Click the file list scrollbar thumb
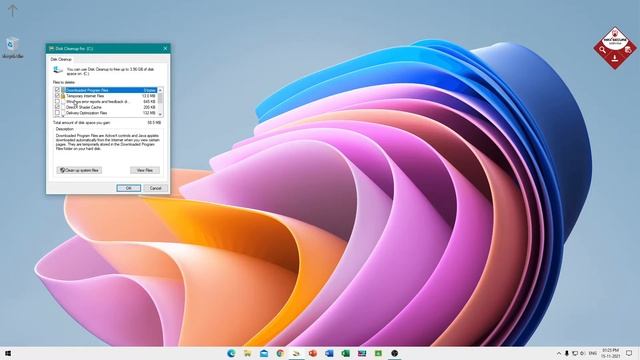The image size is (640, 360). [160, 98]
